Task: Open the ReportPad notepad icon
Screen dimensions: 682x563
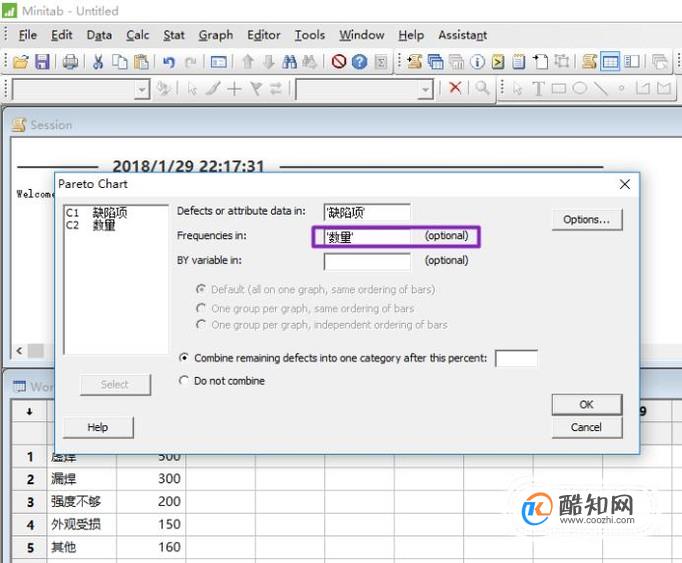Action: pos(518,62)
